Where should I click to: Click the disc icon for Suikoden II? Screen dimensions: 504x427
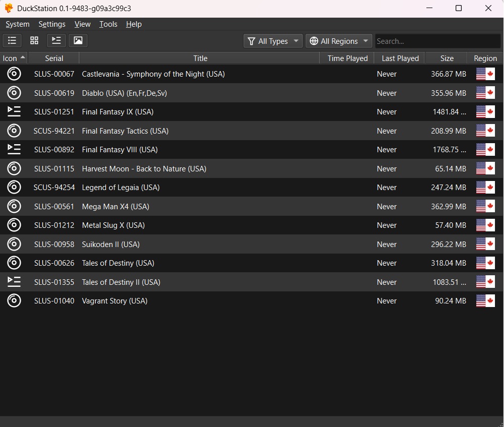(14, 244)
